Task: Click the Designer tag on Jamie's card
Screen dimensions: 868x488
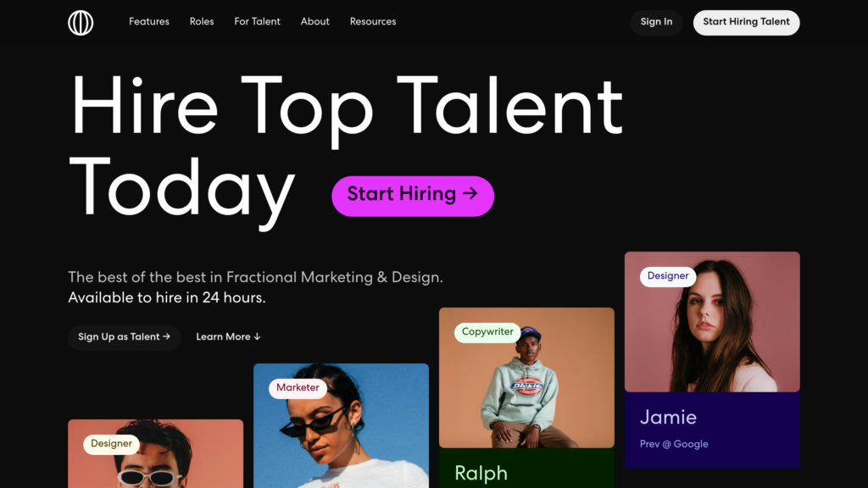Action: pyautogui.click(x=668, y=276)
